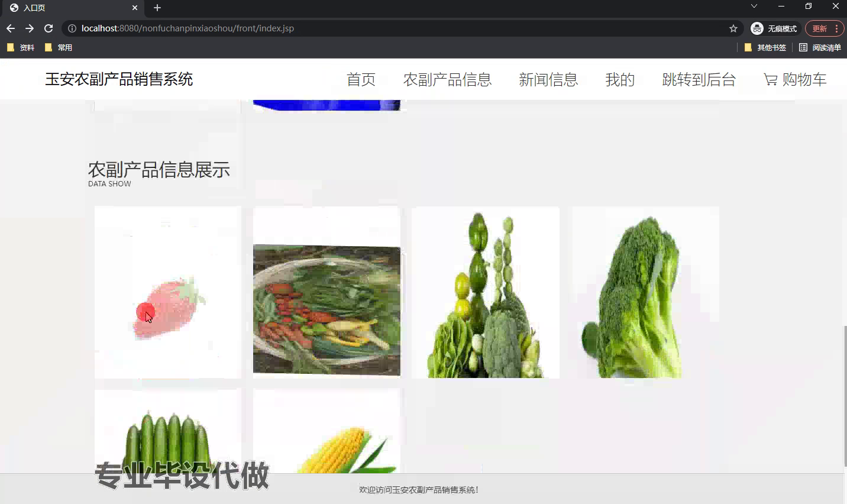Image resolution: width=847 pixels, height=504 pixels.
Task: View site information icon in address bar
Action: tap(72, 28)
